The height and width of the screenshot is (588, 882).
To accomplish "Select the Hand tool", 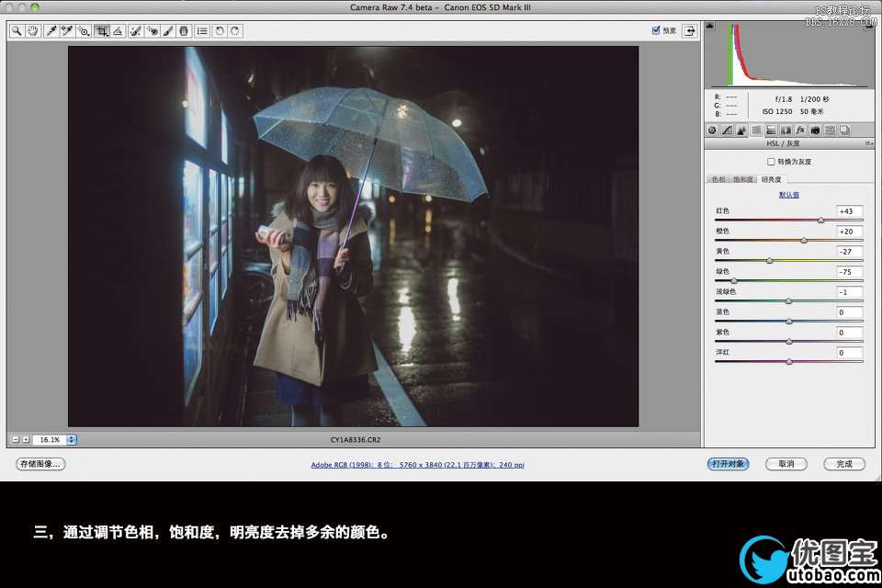I will point(33,31).
